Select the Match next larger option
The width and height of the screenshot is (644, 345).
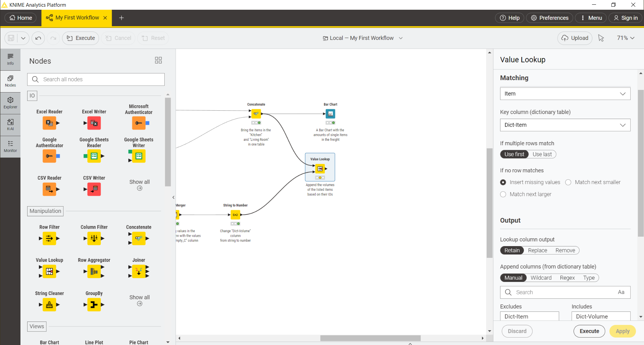pyautogui.click(x=503, y=194)
